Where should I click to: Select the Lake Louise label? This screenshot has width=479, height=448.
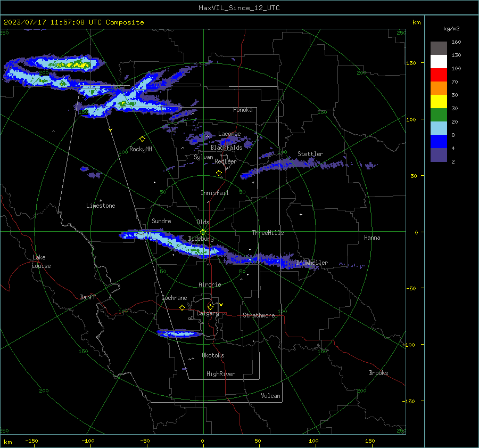[41, 262]
